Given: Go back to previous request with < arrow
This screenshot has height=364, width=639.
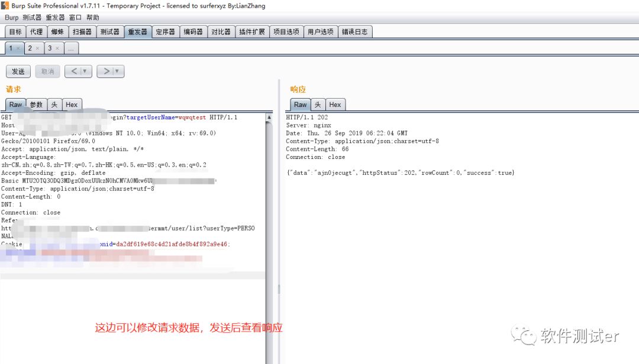Looking at the screenshot, I should [74, 71].
